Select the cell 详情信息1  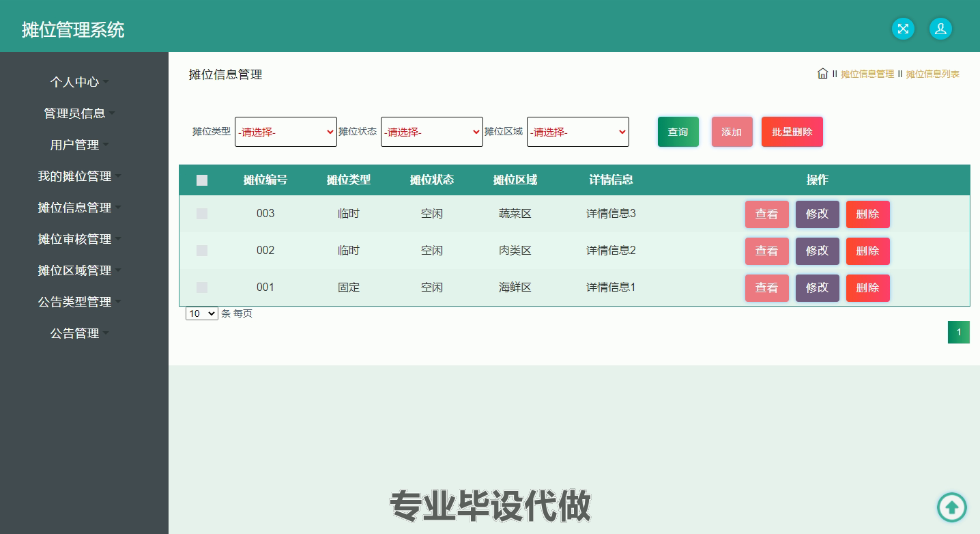coord(611,287)
